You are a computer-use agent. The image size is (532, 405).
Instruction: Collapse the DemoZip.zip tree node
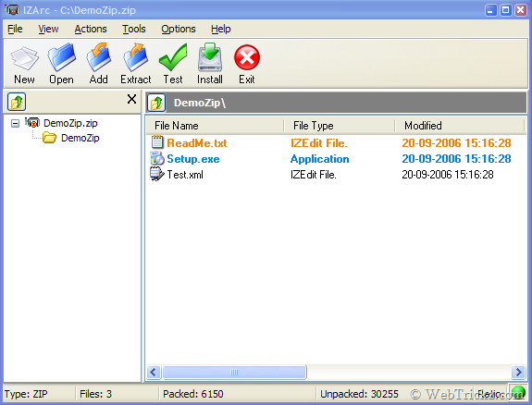click(x=15, y=123)
